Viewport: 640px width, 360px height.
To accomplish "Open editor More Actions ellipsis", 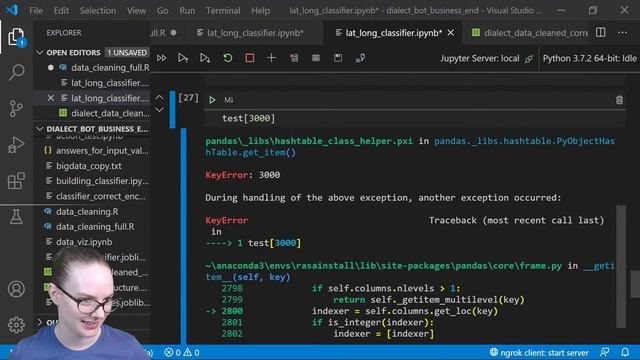I will click(622, 33).
